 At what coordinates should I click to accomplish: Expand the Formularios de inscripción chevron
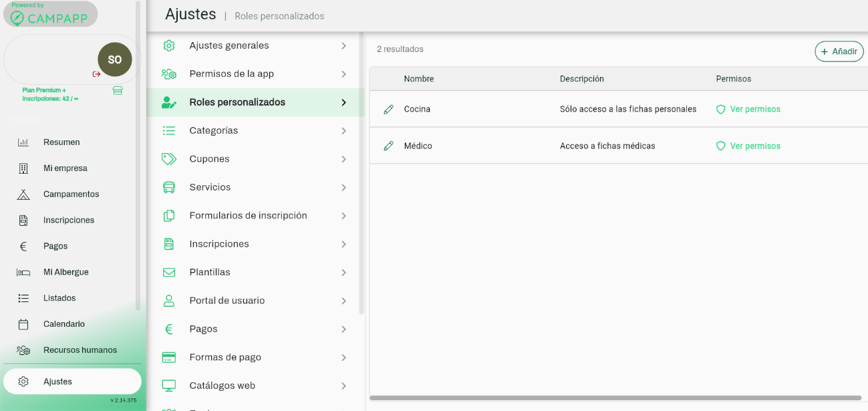tap(343, 216)
